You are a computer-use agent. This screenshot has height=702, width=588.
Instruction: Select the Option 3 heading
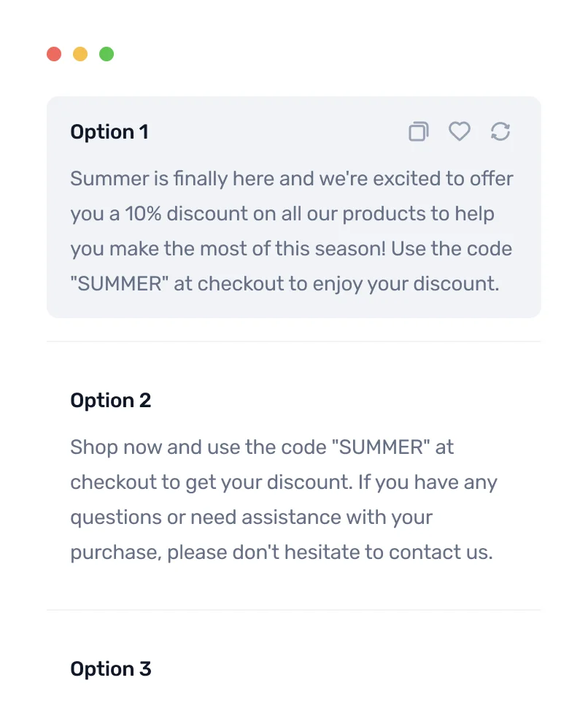(111, 669)
